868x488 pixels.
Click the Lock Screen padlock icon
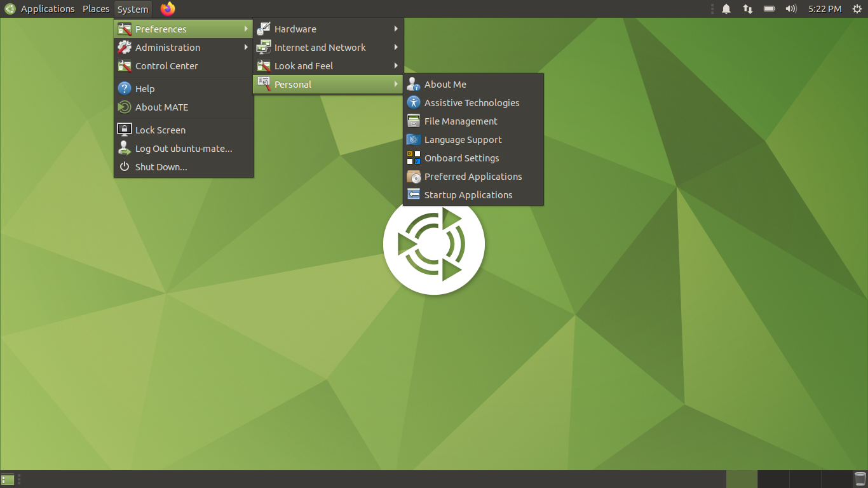[x=125, y=130]
